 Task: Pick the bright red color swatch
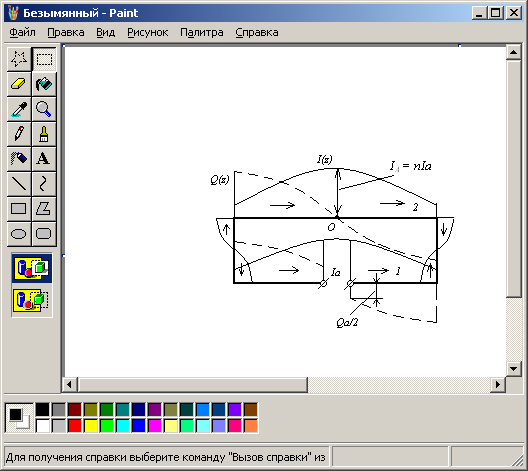(75, 426)
